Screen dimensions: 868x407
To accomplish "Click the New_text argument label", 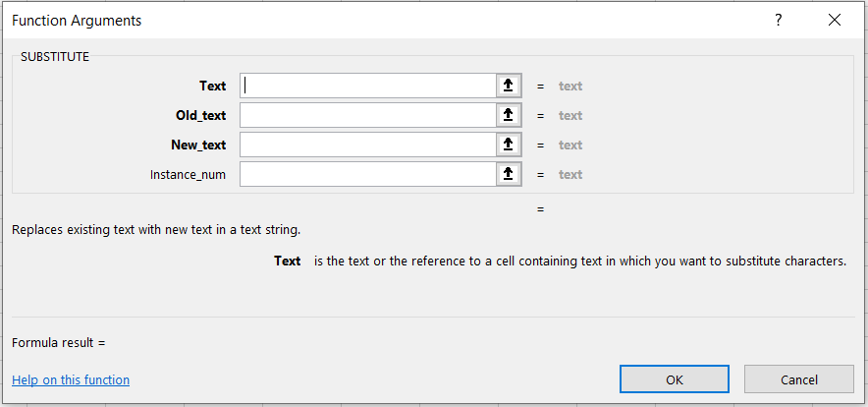I will click(198, 145).
